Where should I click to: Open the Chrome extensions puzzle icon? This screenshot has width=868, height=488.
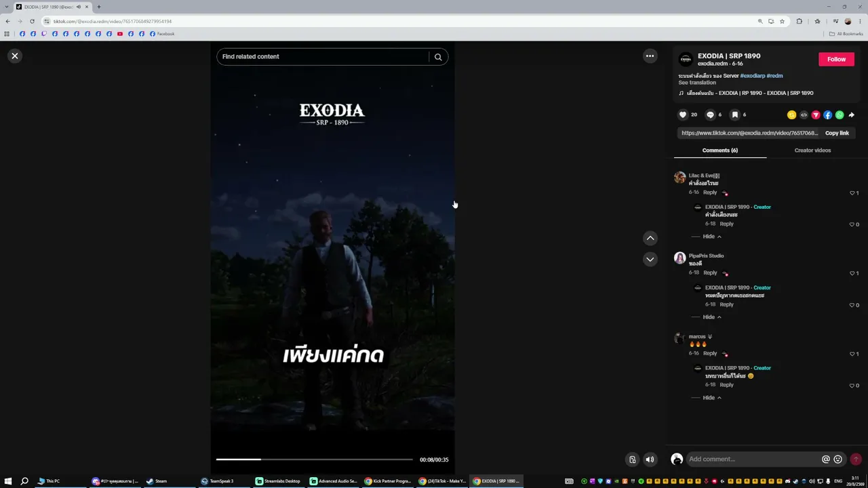(799, 22)
